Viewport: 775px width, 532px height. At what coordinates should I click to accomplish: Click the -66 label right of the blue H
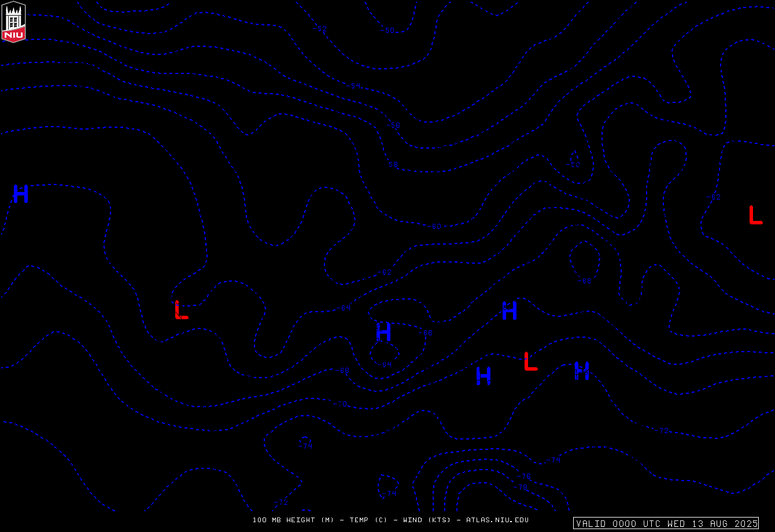point(426,332)
